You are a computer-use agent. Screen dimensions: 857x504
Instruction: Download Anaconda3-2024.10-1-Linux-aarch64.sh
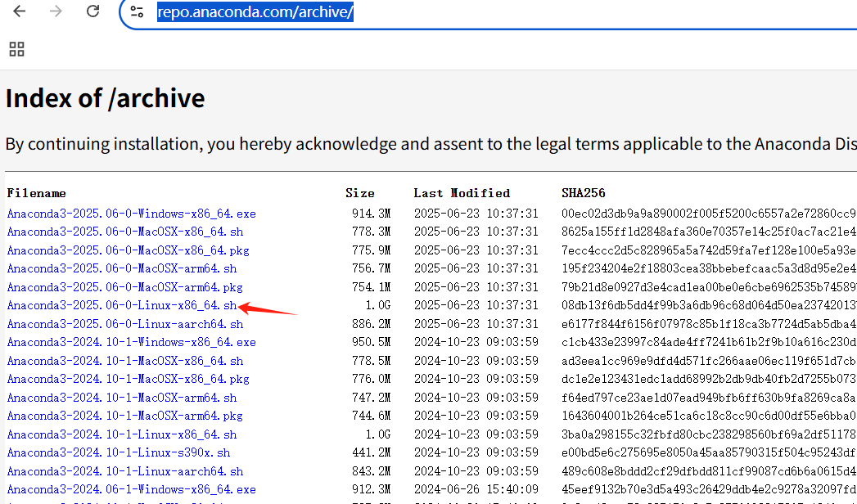(125, 471)
